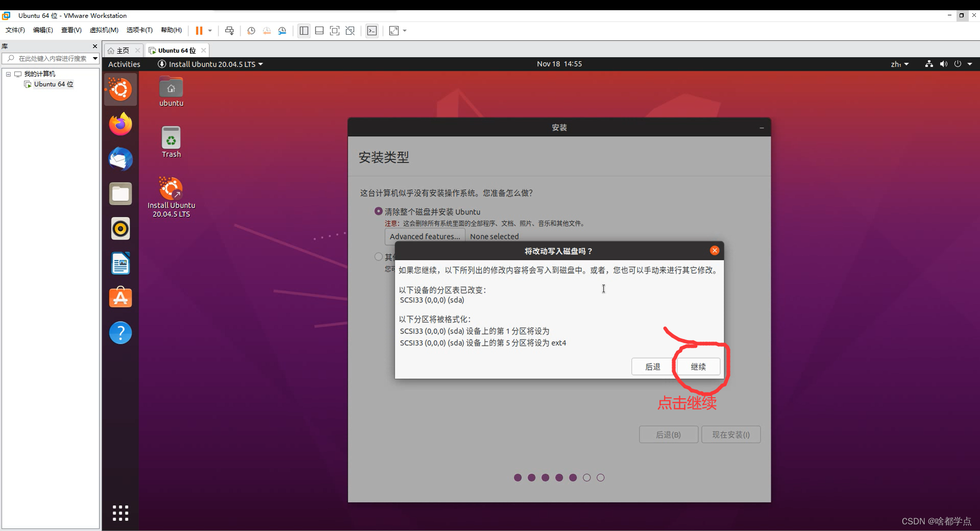
Task: Expand the library search dropdown arrow
Action: click(95, 58)
